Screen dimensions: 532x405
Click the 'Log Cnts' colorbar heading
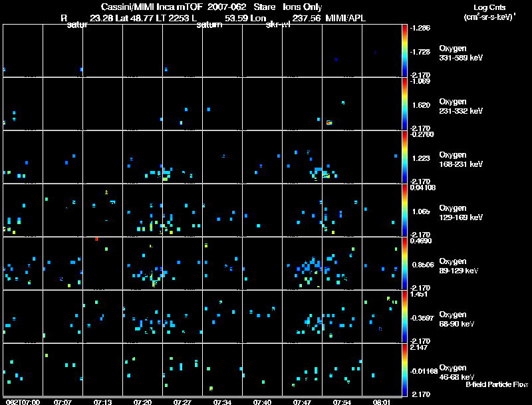coord(489,7)
